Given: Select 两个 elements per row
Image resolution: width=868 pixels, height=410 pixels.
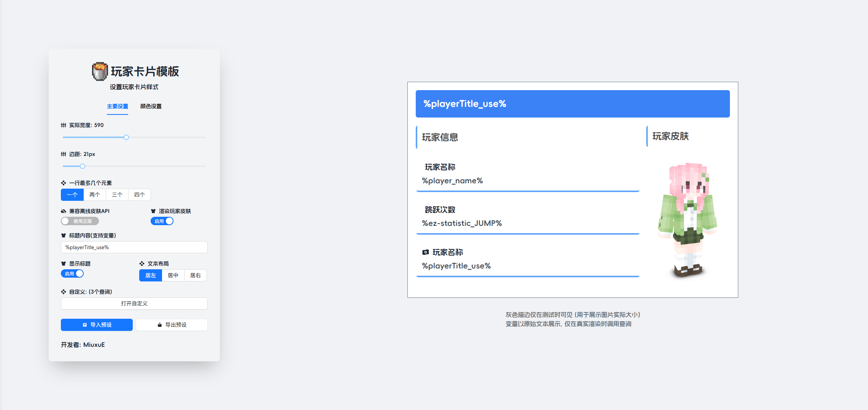Looking at the screenshot, I should [95, 195].
